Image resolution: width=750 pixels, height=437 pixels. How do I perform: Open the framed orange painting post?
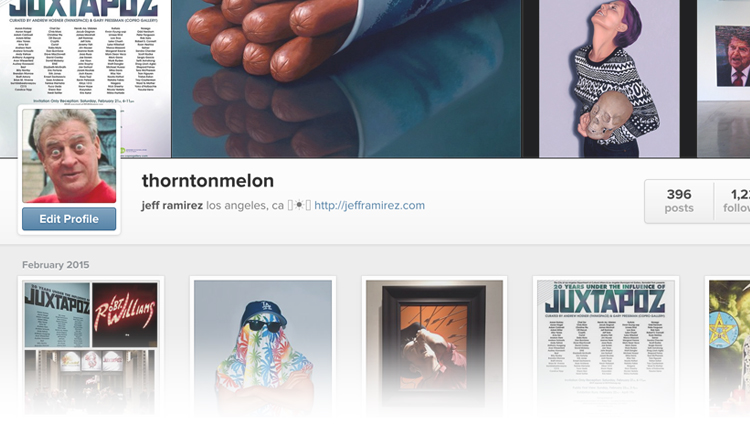434,347
